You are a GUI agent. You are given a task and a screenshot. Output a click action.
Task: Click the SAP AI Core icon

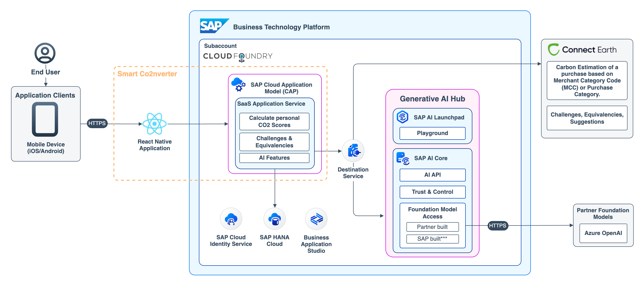(403, 158)
